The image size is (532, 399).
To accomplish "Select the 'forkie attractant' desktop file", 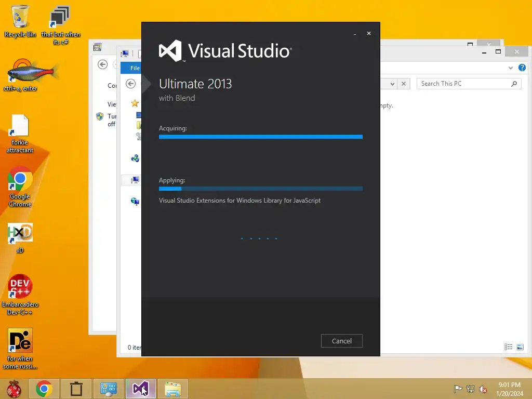I will pos(20,134).
